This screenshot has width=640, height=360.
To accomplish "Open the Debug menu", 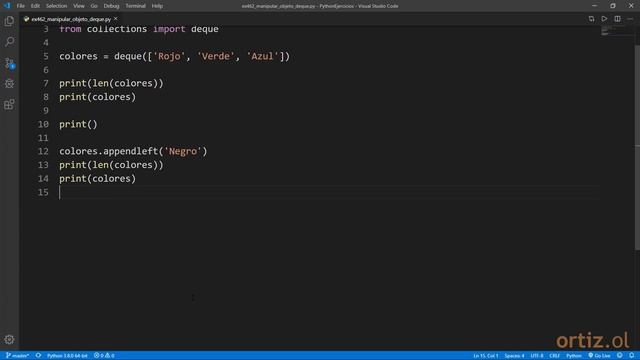I will coord(111,6).
